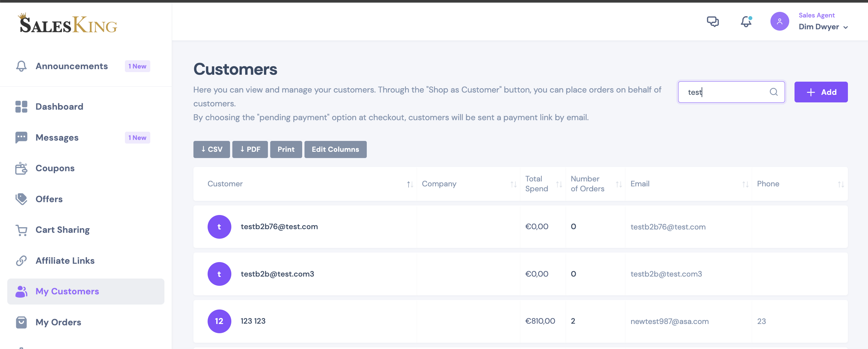The image size is (868, 349).
Task: Click the Affiliate Links chain icon
Action: [21, 260]
